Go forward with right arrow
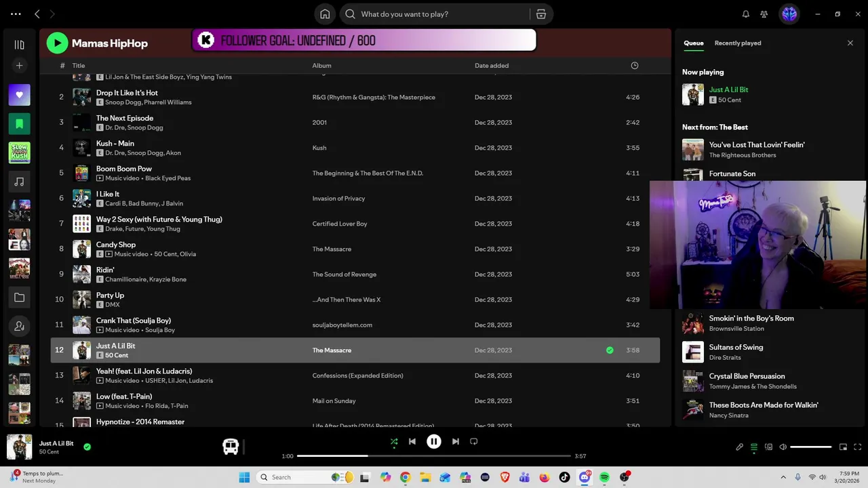 (52, 14)
